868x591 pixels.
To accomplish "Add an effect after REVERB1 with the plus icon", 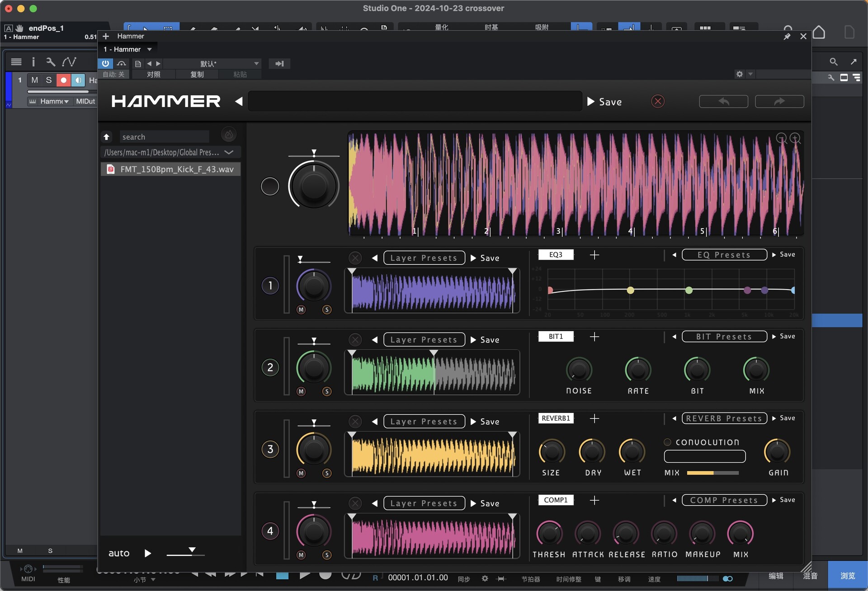I will tap(594, 419).
